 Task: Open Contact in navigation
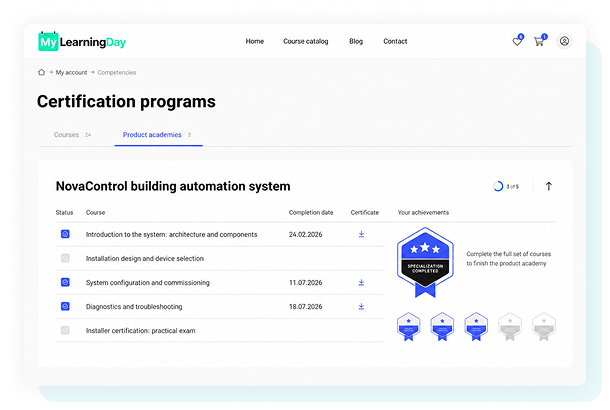[x=395, y=41]
